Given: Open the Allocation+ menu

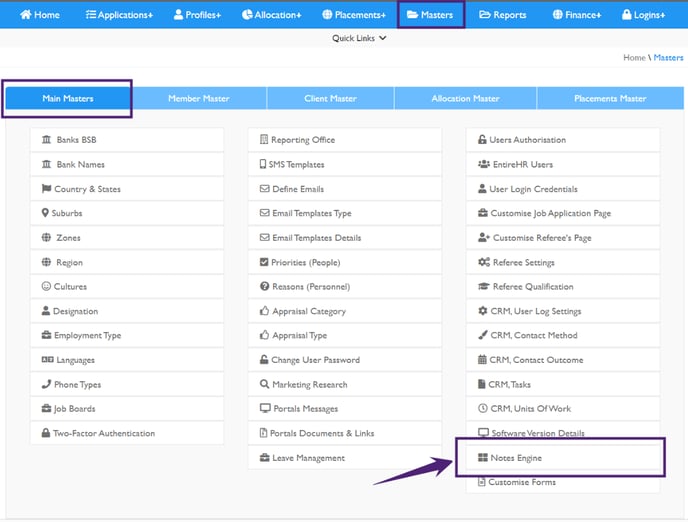Looking at the screenshot, I should click(x=272, y=15).
